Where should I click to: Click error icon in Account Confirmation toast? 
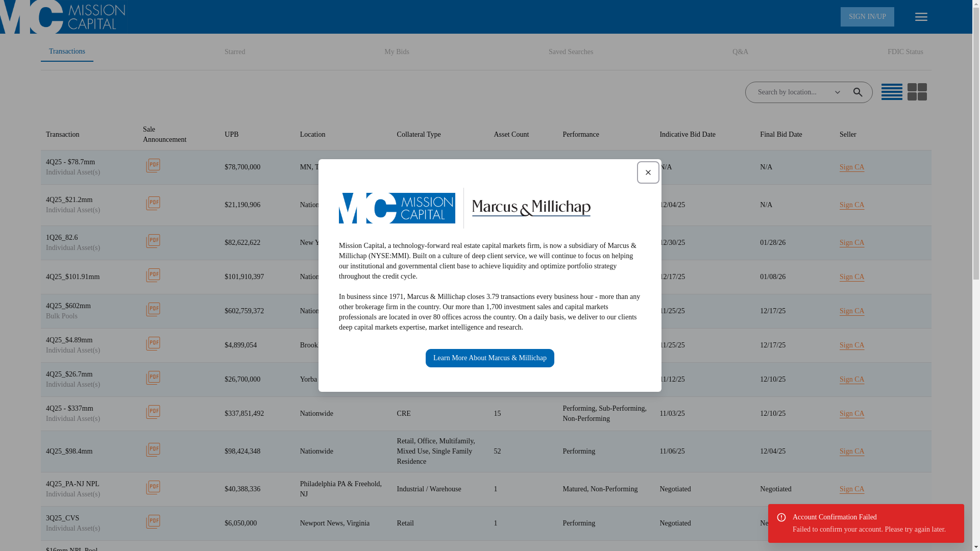[781, 517]
